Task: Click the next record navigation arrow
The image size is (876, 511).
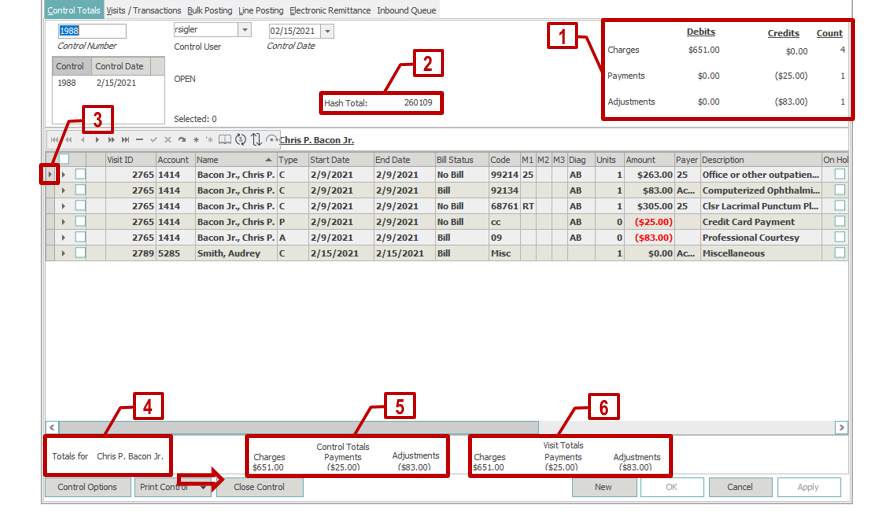Action: [x=97, y=140]
